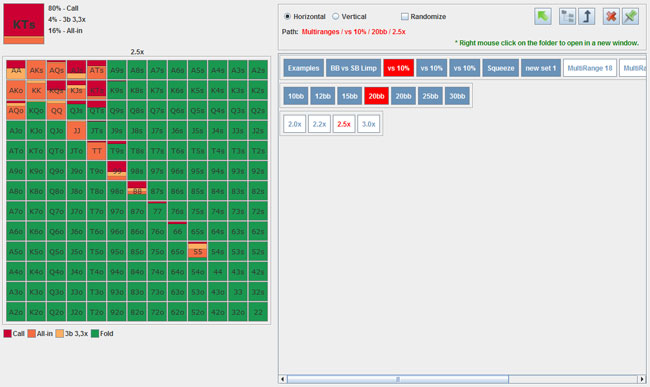Choose the 10bb stack size button

pyautogui.click(x=296, y=96)
